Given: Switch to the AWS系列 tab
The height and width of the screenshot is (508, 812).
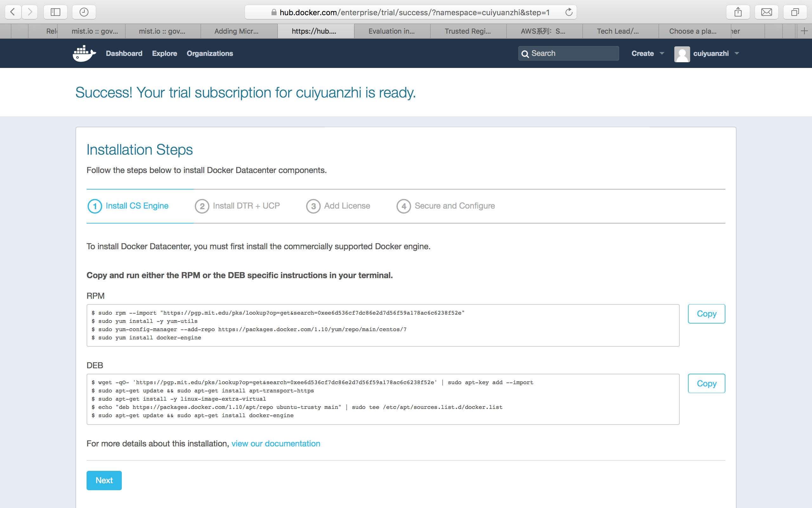Looking at the screenshot, I should pos(544,31).
